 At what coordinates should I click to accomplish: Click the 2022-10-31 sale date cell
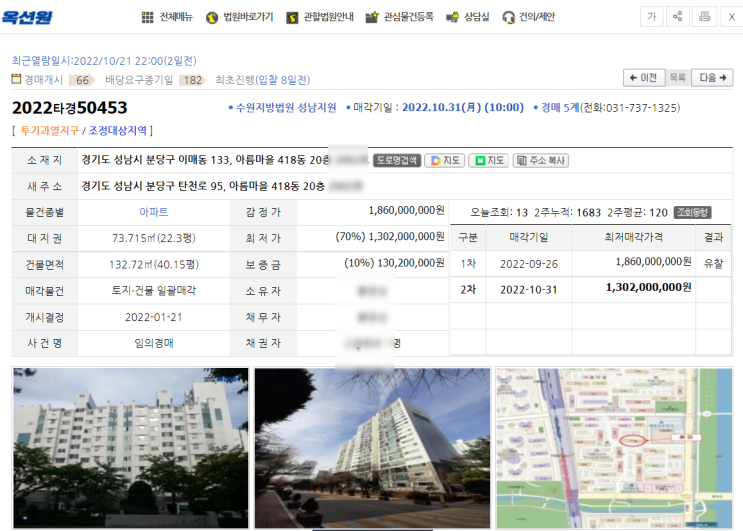(x=529, y=290)
